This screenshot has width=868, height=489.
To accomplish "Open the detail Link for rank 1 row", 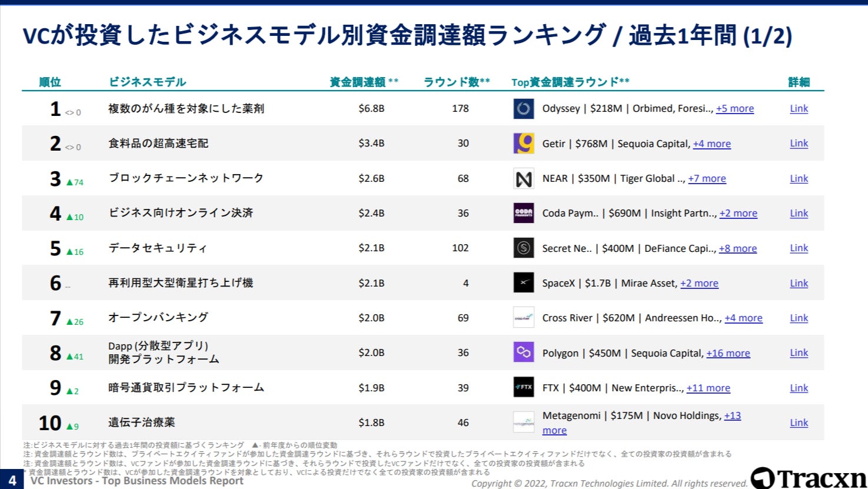I will [x=799, y=108].
